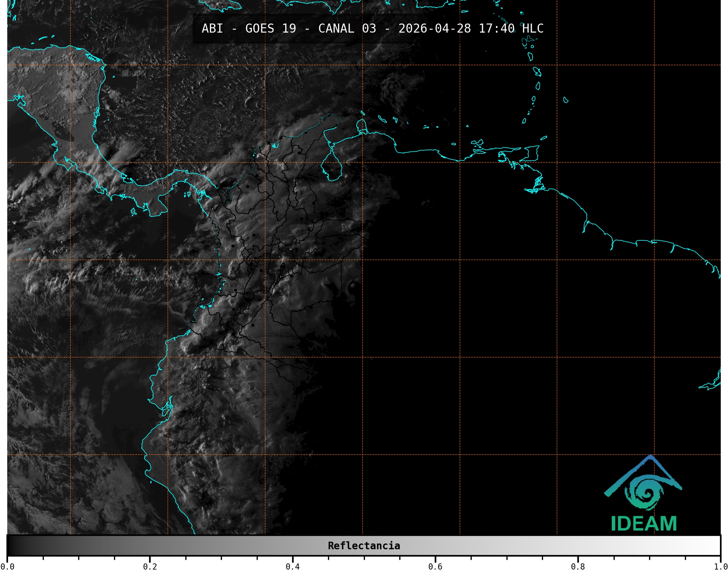Viewport: 728px width, 571px height.
Task: Click the 0.8 colorbar tick label
Action: coord(578,566)
